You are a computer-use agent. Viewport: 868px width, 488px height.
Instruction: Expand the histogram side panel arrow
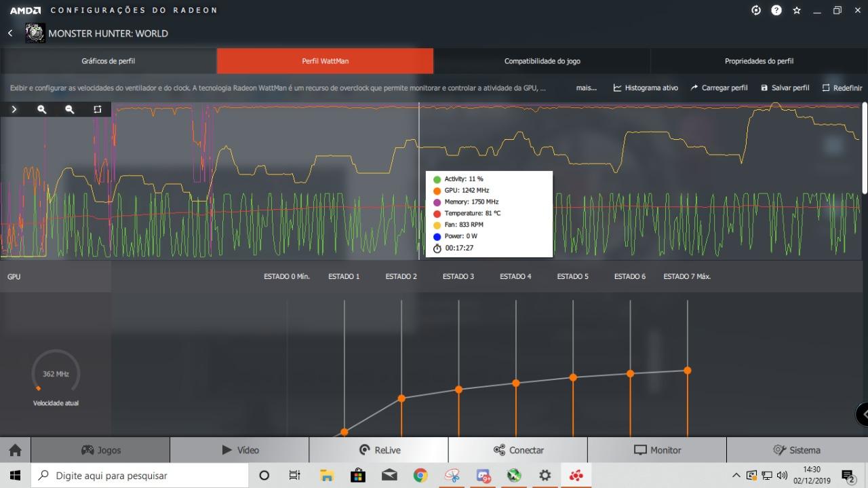pos(14,109)
